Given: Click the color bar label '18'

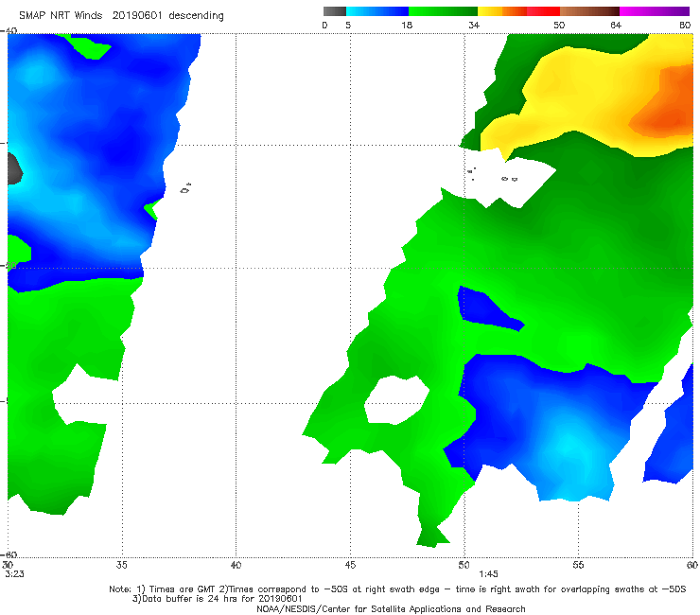Looking at the screenshot, I should 407,25.
